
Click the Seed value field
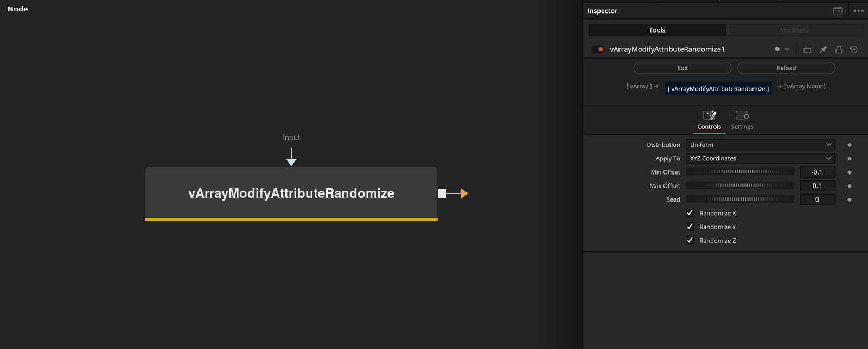point(818,199)
